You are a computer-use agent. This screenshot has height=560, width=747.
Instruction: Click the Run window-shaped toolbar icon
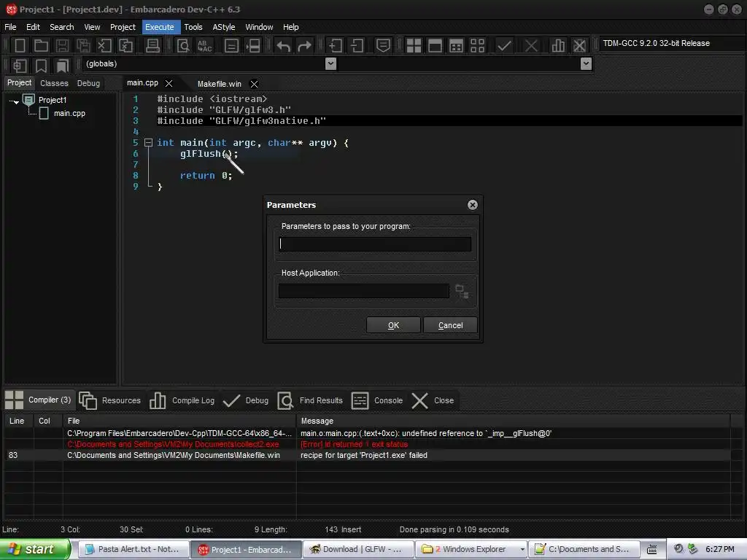click(435, 46)
